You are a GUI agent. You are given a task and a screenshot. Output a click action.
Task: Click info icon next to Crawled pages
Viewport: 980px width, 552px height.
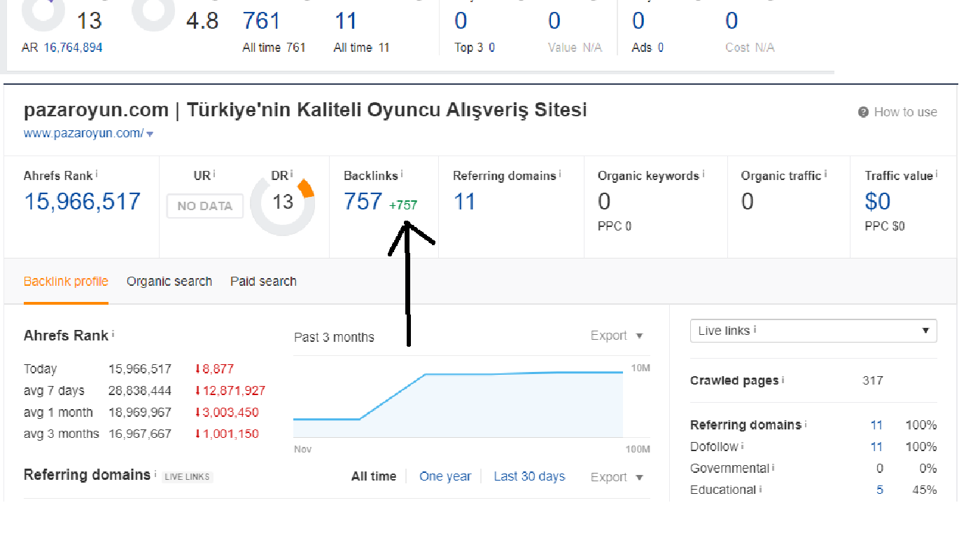coord(783,379)
